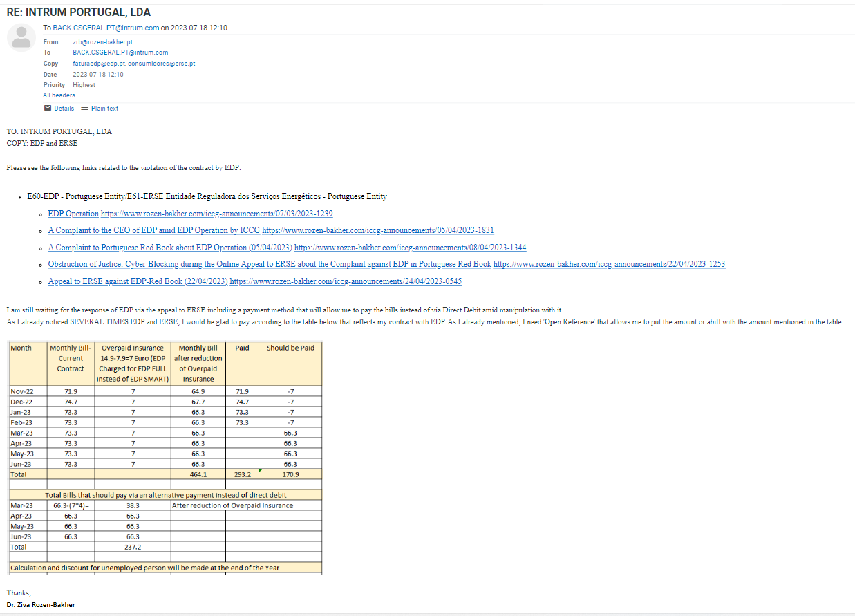The width and height of the screenshot is (855, 616).
Task: Click the Details envelope icon
Action: (x=47, y=108)
